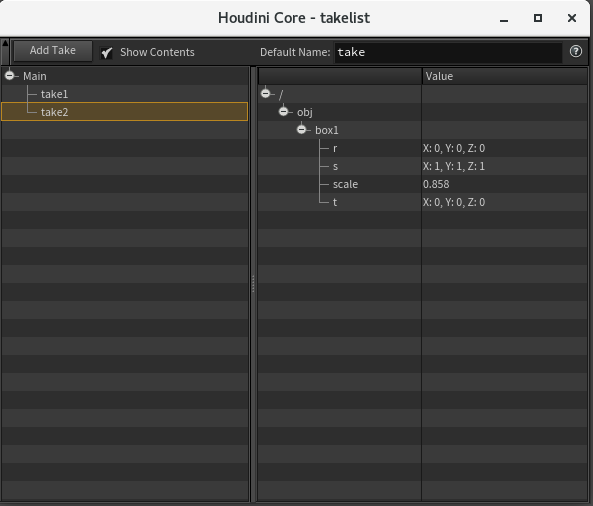Viewport: 593px width, 506px height.
Task: Select the take1 row
Action: click(124, 94)
